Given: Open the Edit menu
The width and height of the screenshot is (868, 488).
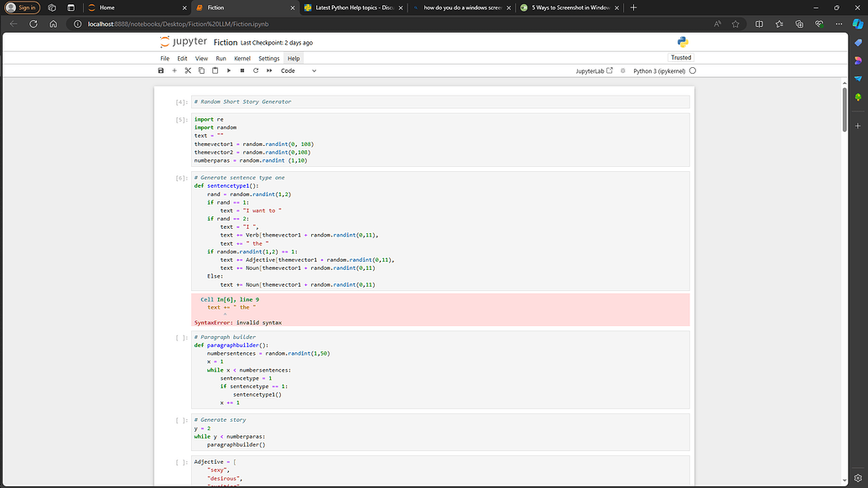Looking at the screenshot, I should [x=182, y=58].
